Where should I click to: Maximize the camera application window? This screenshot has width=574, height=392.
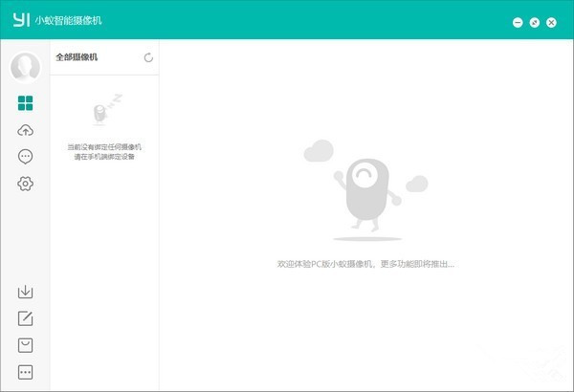click(x=535, y=22)
